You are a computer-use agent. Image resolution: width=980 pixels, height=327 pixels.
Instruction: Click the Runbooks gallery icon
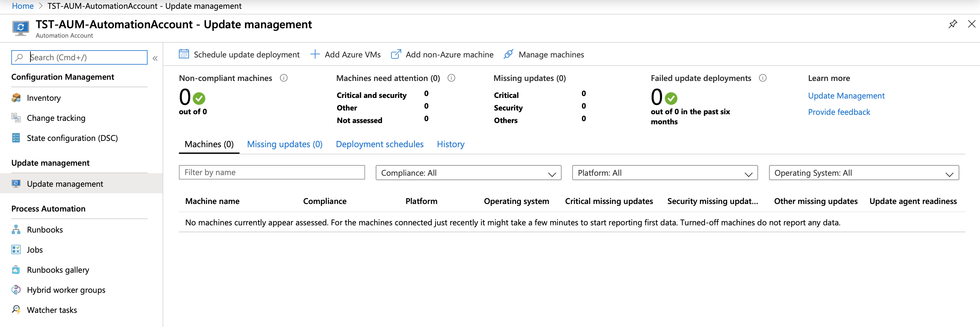(x=16, y=270)
